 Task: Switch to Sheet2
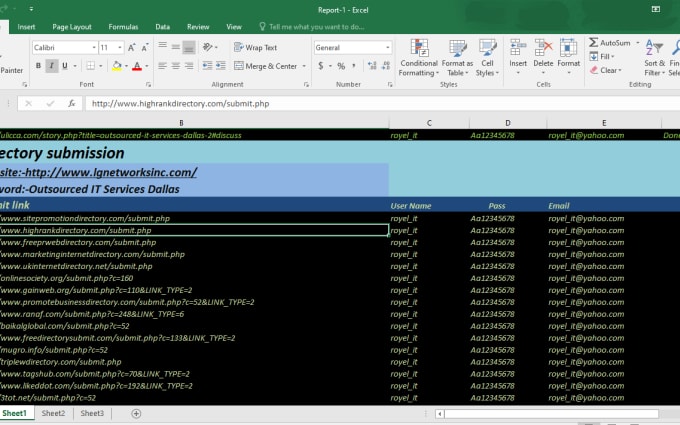(53, 413)
